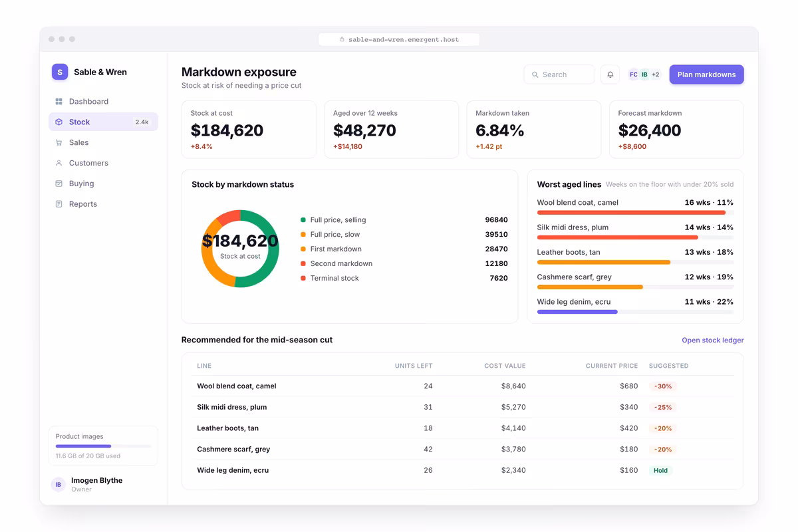
Task: Click the Stock box icon in sidebar
Action: pos(59,122)
